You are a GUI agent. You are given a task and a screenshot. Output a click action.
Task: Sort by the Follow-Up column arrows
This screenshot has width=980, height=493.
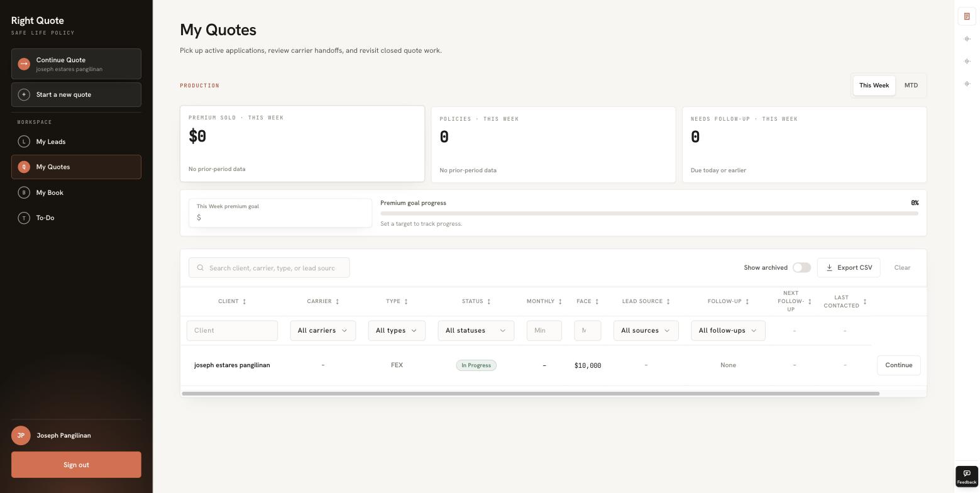[747, 302]
